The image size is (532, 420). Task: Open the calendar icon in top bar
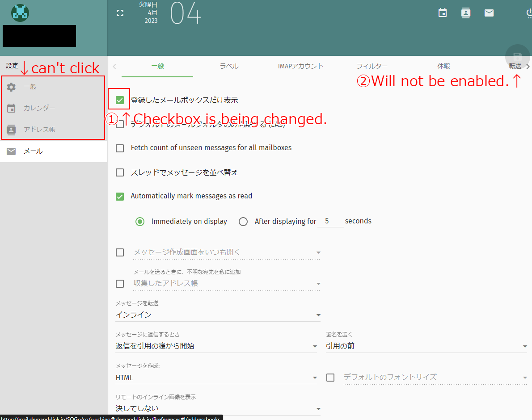point(443,13)
